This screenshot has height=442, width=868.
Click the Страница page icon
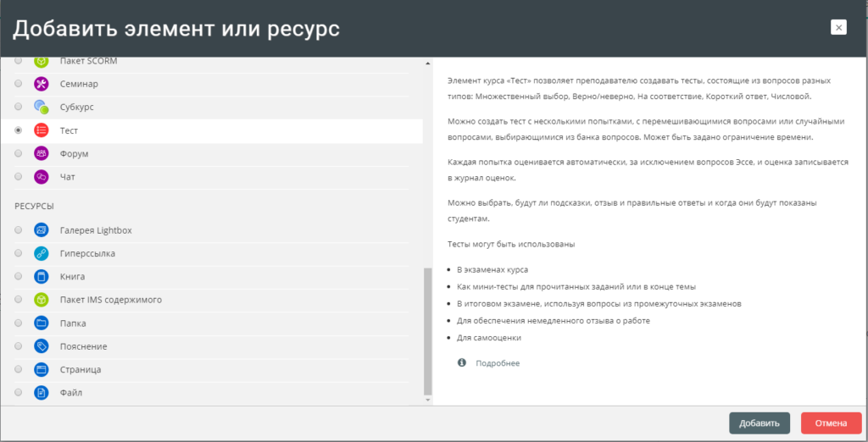coord(42,369)
